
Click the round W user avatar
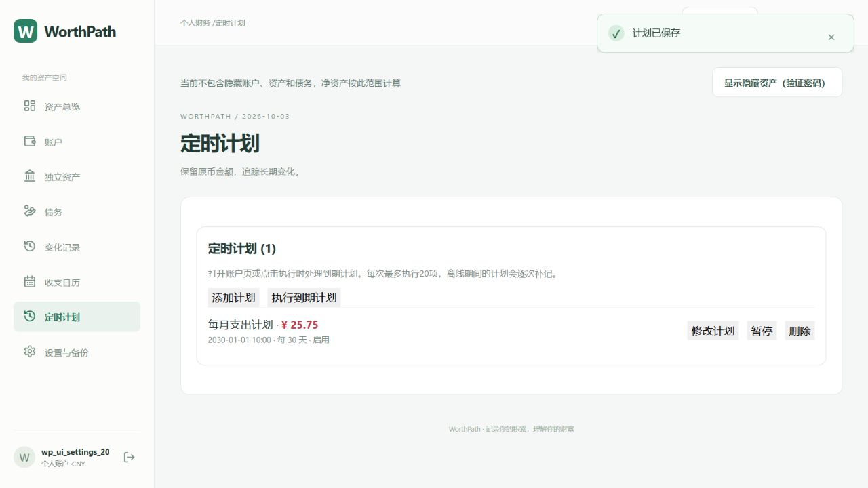(24, 457)
